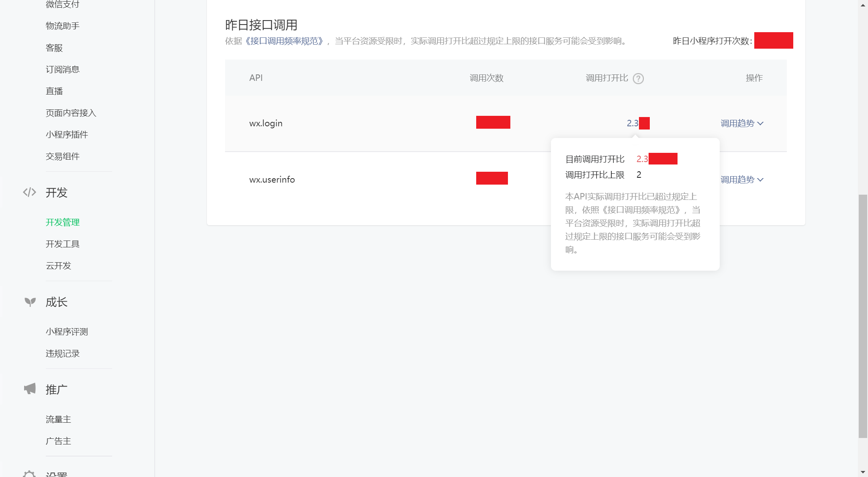Click the vertical page scrollbar thumb

tap(863, 316)
